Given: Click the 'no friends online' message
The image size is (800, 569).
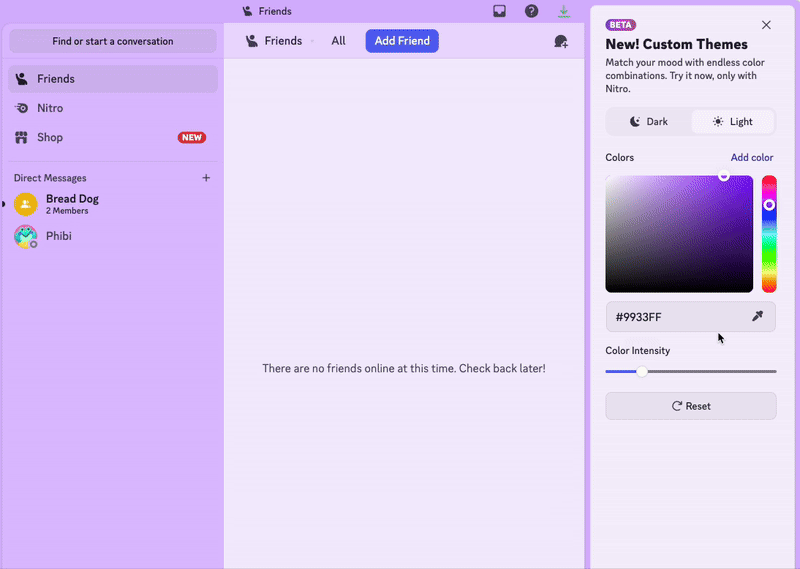Looking at the screenshot, I should click(x=404, y=368).
